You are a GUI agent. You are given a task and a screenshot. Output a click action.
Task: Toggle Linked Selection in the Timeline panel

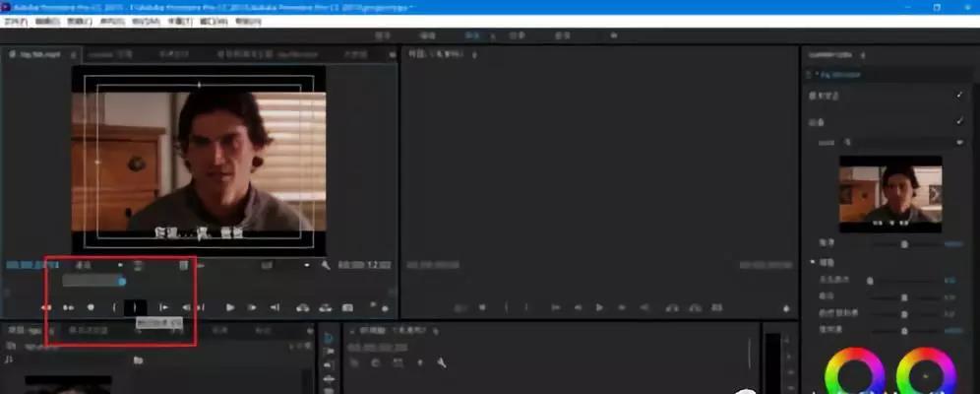click(x=398, y=362)
